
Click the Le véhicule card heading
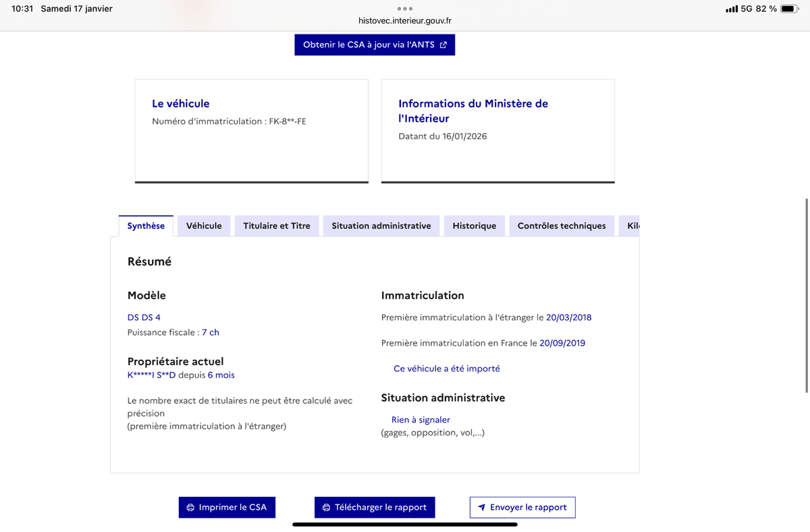tap(181, 103)
